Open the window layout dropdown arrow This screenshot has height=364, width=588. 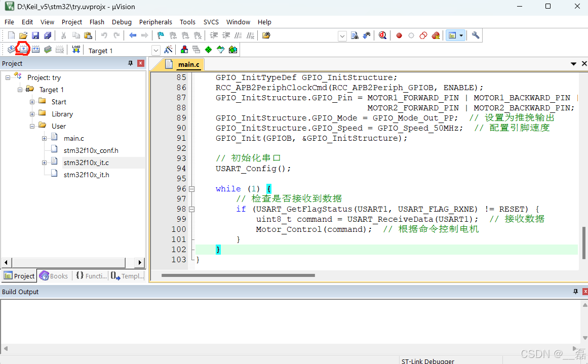[x=461, y=35]
